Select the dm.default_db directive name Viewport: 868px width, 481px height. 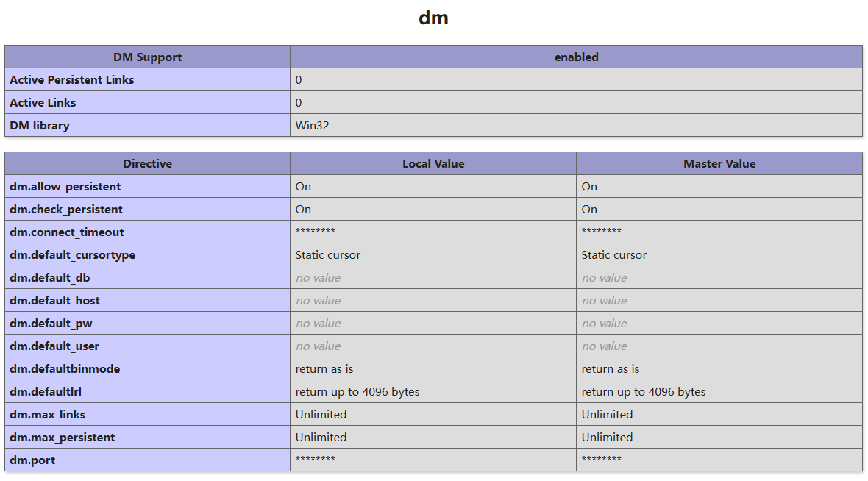(x=50, y=278)
